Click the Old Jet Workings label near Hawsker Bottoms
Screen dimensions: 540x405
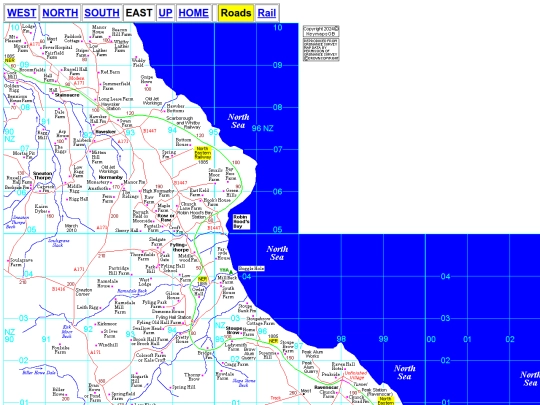pyautogui.click(x=153, y=101)
